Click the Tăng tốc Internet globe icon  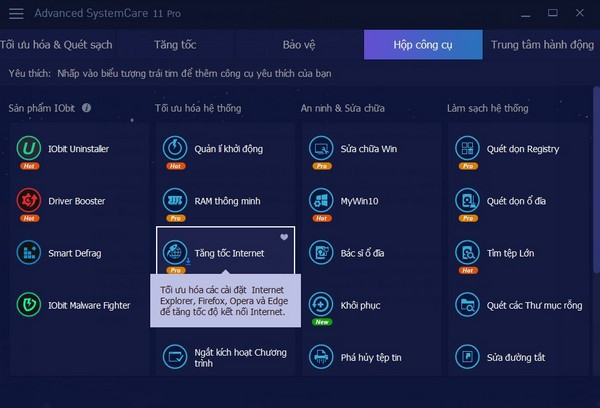(175, 252)
